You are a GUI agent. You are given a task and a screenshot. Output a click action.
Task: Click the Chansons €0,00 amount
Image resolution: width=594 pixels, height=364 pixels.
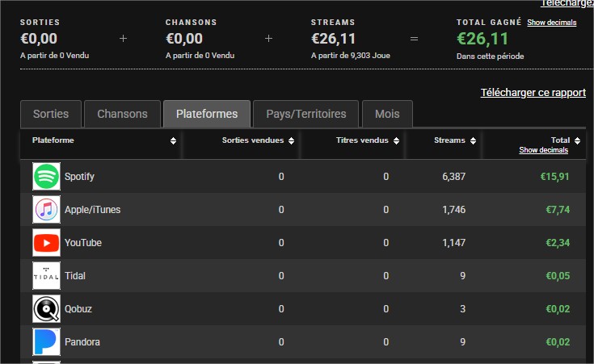click(x=184, y=39)
